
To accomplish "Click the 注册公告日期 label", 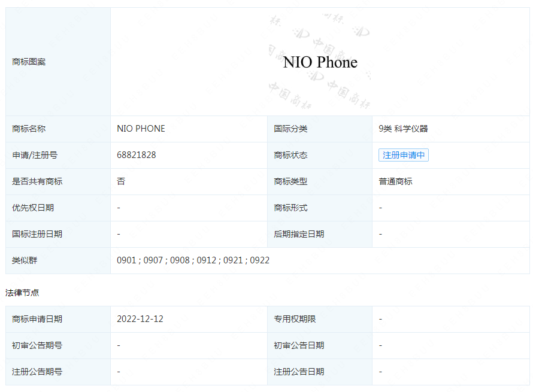I will [x=299, y=372].
